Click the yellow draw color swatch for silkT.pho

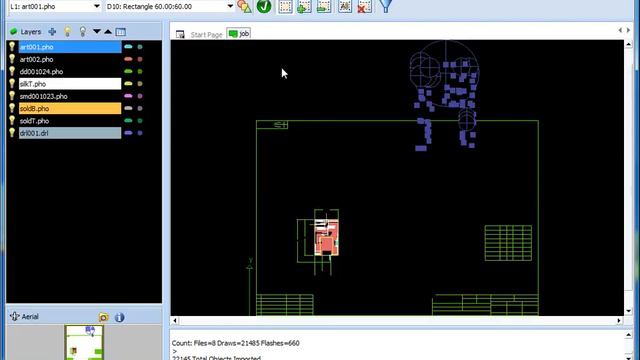coord(128,84)
